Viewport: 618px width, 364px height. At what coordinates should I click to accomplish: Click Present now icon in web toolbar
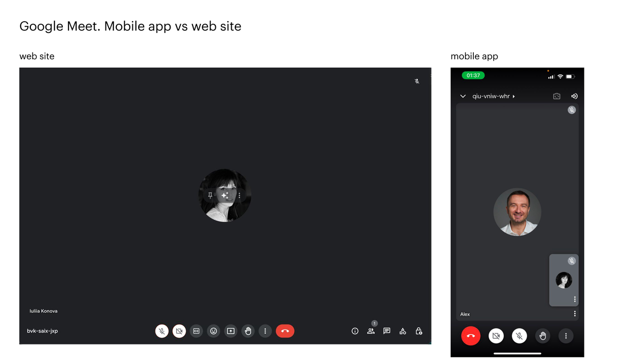[x=231, y=331]
